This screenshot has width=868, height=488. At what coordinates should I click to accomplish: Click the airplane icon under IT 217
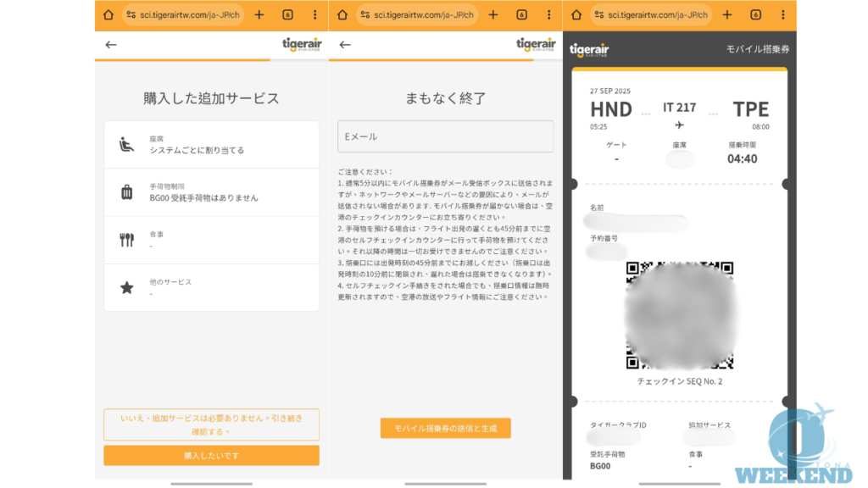click(x=679, y=125)
